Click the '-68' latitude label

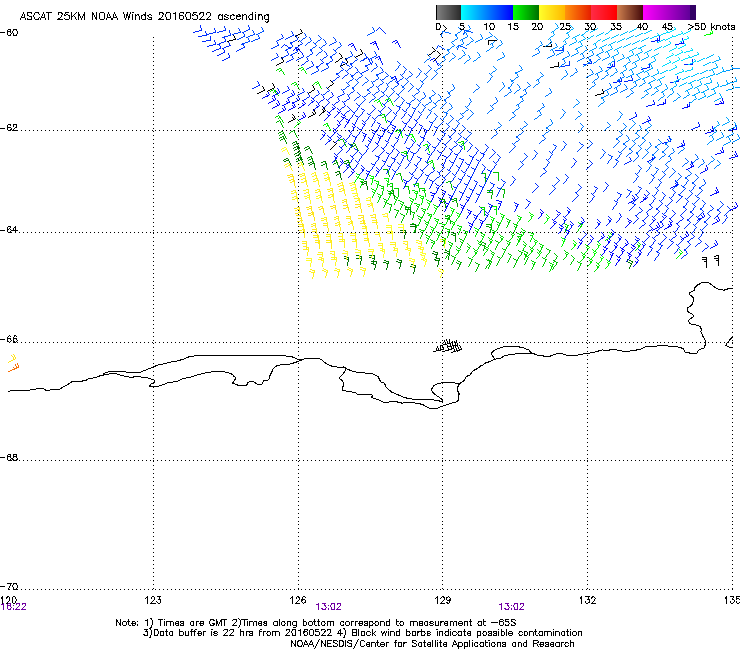coord(9,457)
